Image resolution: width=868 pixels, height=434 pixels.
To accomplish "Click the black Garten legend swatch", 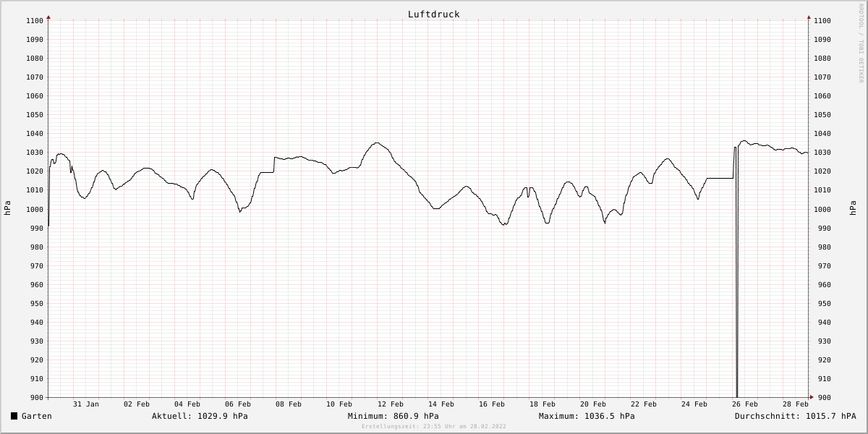I will [x=14, y=416].
